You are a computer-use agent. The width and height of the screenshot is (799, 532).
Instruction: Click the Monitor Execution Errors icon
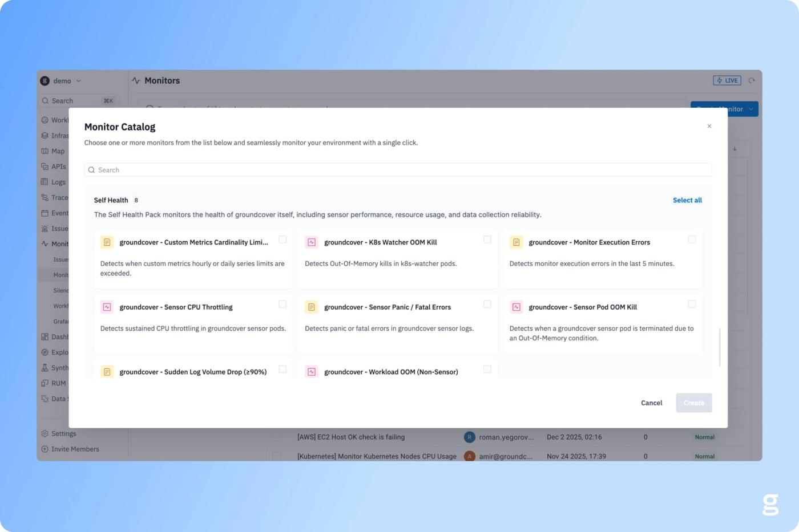tap(516, 242)
